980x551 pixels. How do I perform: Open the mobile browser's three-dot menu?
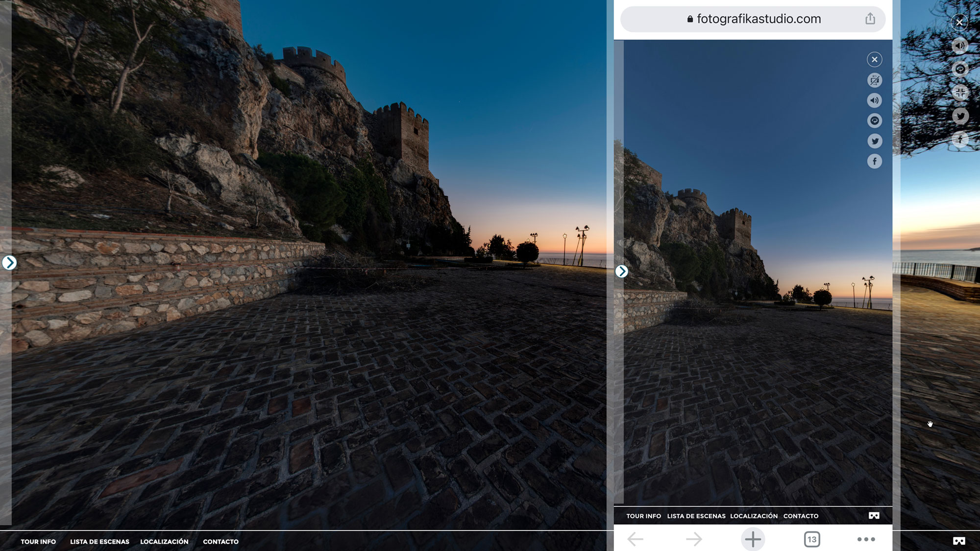click(x=866, y=539)
